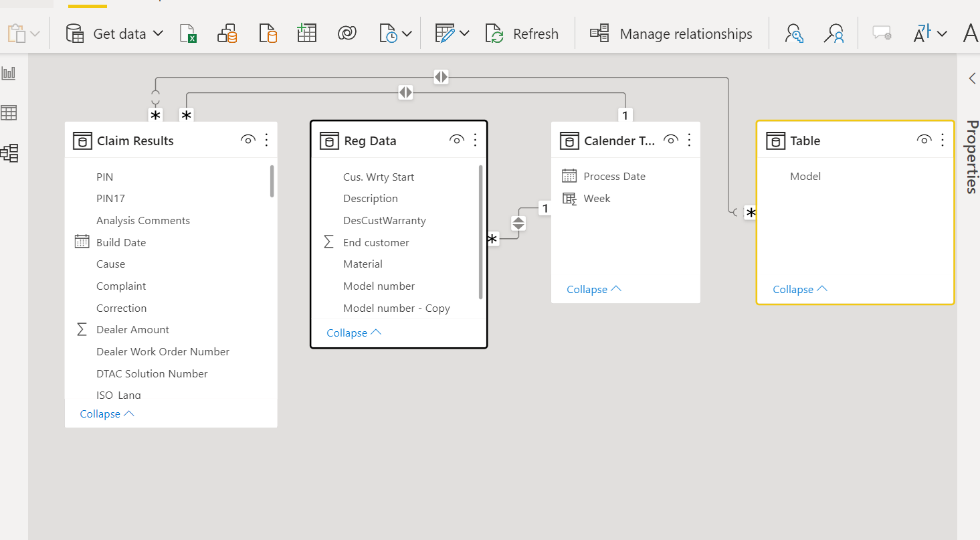Expand the Transform data dropdown arrow
980x540 pixels.
coord(464,33)
